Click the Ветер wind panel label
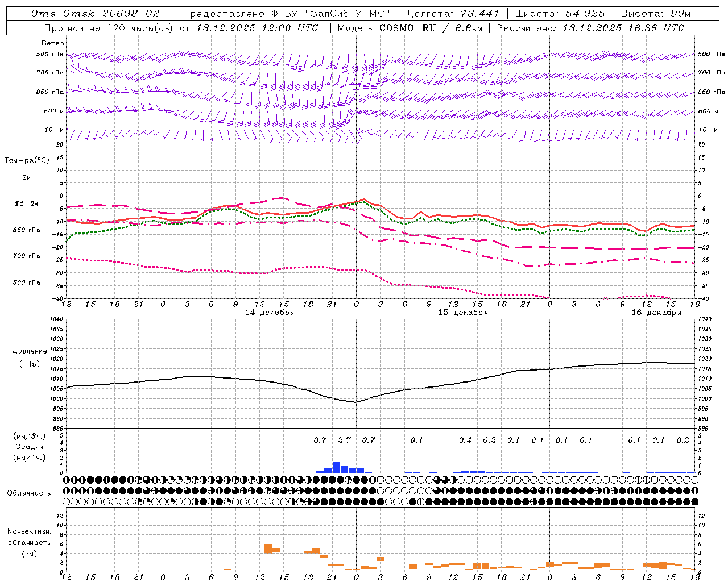Screen dimensions: 728x582 click(x=53, y=43)
